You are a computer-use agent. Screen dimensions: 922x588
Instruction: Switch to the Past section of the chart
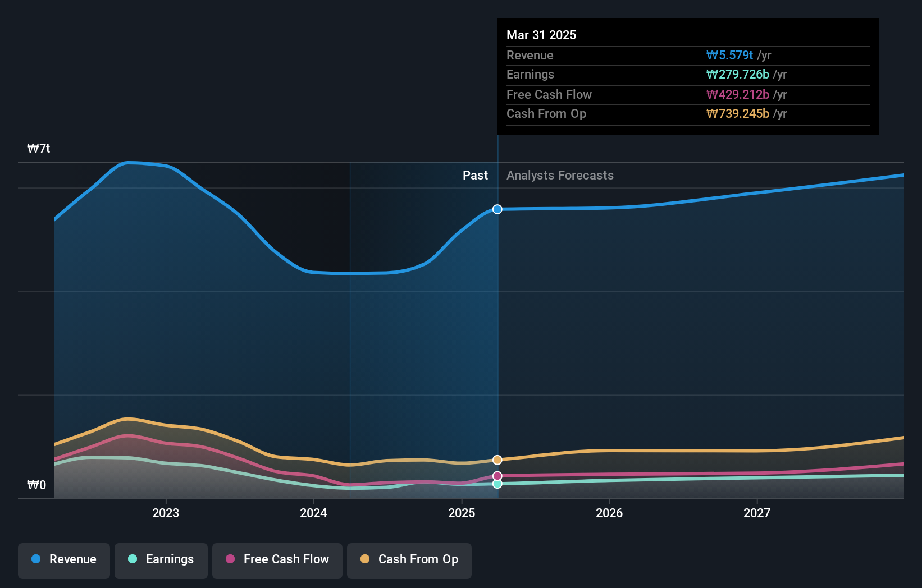(x=476, y=175)
